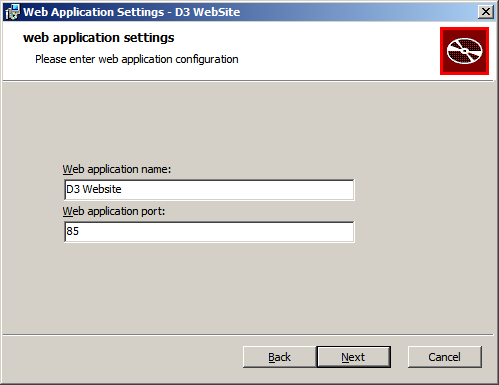
Task: Place the cursor in the 'D3 Website' text
Action: pos(94,189)
